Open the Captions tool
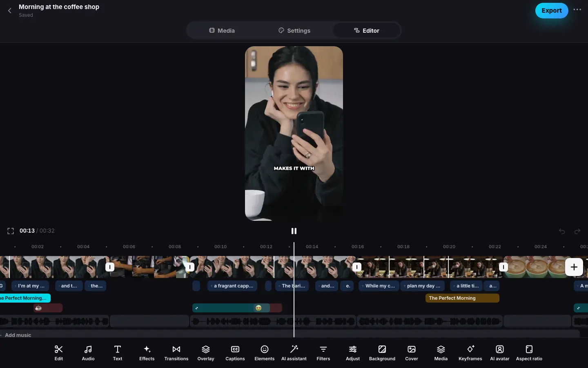The image size is (588, 368). (x=235, y=353)
